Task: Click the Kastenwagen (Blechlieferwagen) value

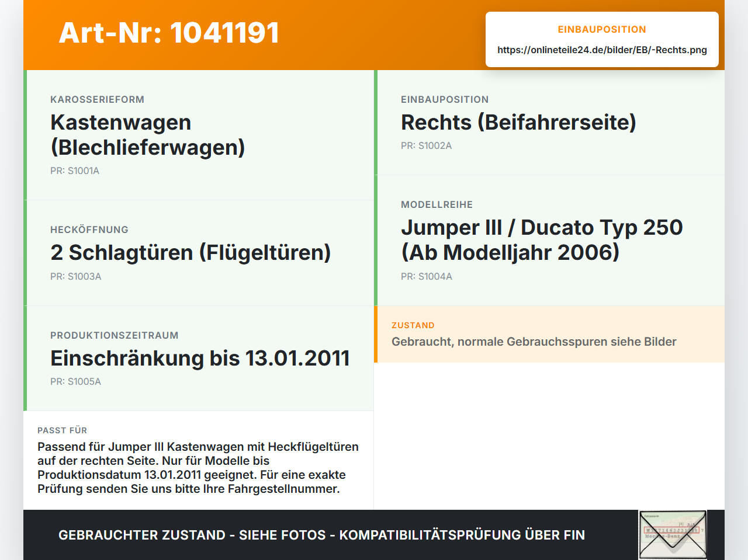Action: (x=147, y=135)
